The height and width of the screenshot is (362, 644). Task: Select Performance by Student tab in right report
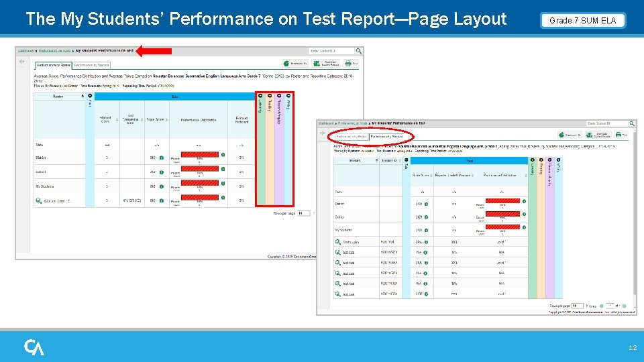(x=386, y=137)
